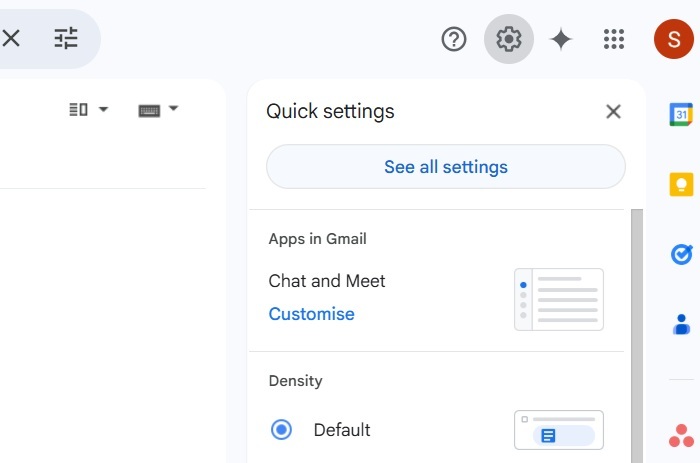700x463 pixels.
Task: Open the Google apps grid
Action: 614,39
